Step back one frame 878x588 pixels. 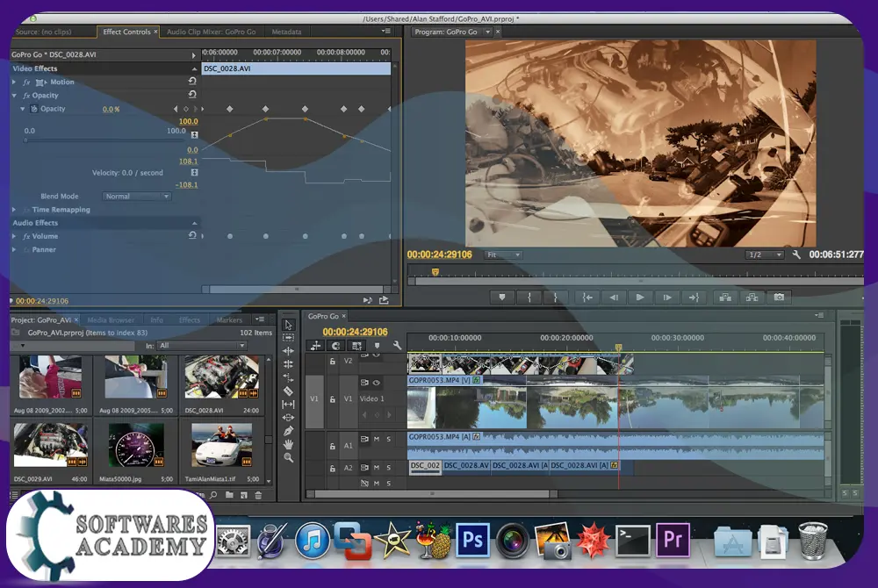[x=614, y=298]
